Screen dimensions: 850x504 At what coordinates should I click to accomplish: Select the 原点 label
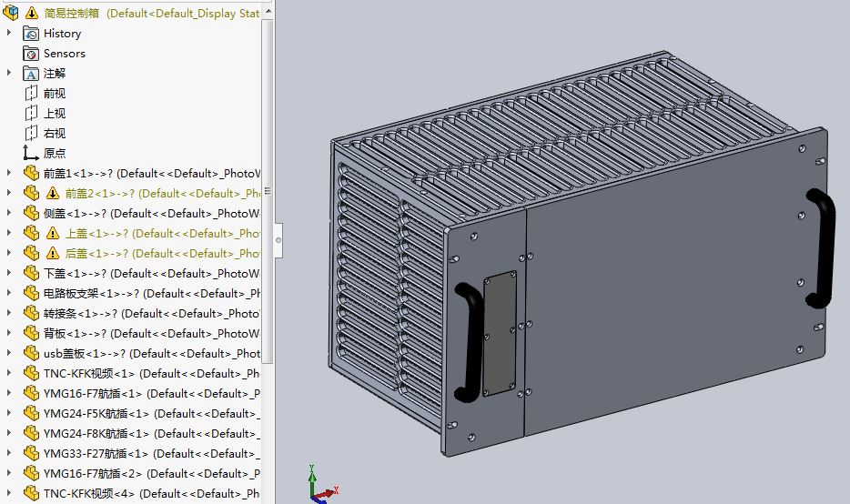pos(55,154)
